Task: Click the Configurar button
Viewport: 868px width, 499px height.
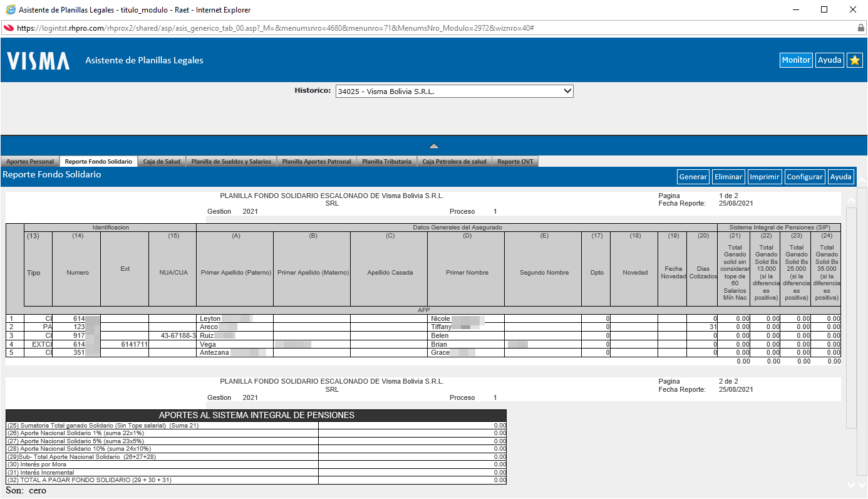Action: tap(805, 177)
